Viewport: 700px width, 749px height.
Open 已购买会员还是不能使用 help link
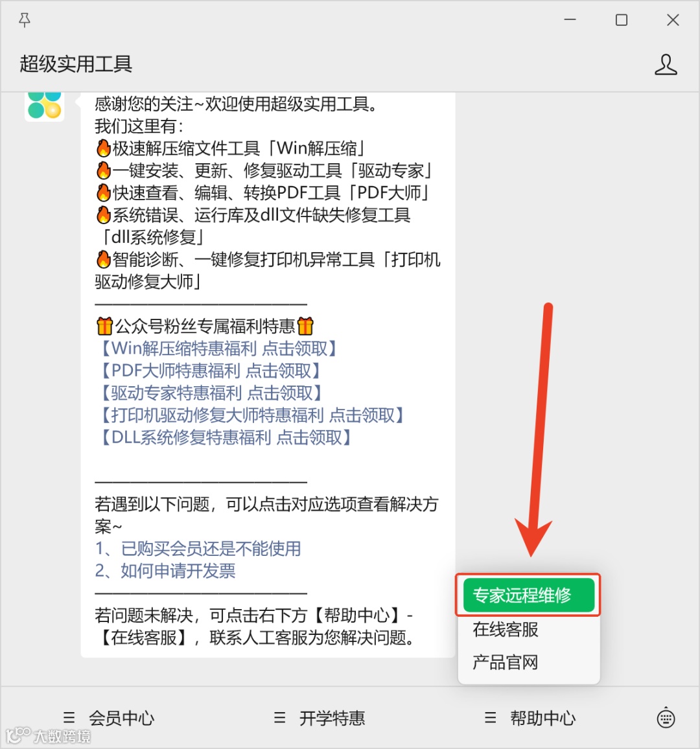(x=198, y=548)
